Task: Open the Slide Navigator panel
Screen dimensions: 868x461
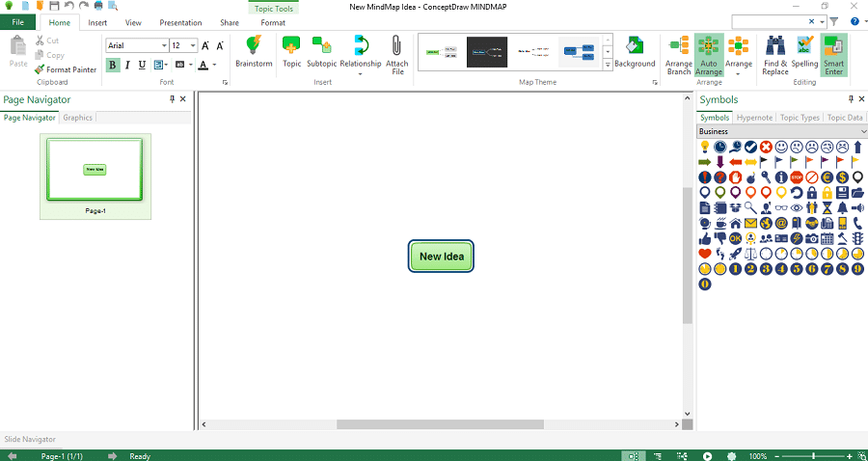Action: click(x=30, y=439)
